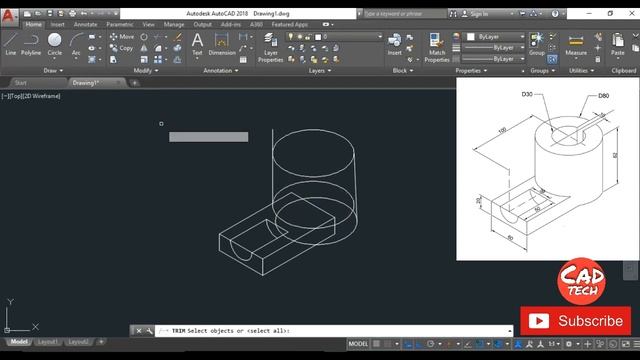Toggle workspace switching gear in status bar
This screenshot has height=360, width=640.
tap(569, 344)
